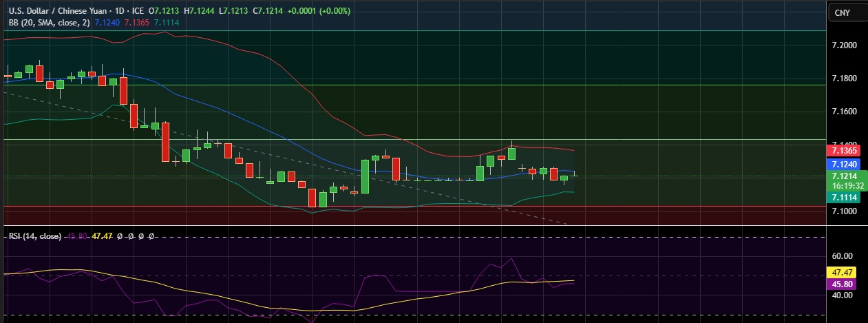Screen dimensions: 868x323
Task: Click the red 7.1365 upper band price label
Action: pyautogui.click(x=844, y=150)
